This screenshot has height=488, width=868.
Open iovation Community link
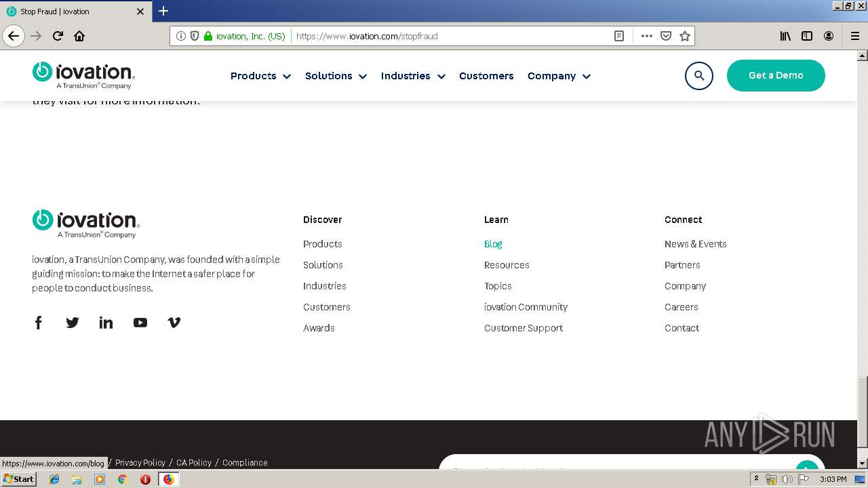(526, 307)
